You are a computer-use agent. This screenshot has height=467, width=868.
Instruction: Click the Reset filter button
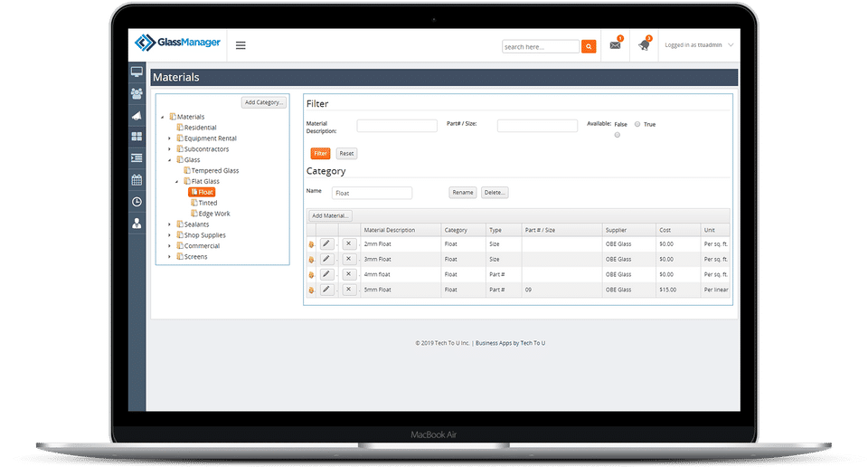coord(346,154)
